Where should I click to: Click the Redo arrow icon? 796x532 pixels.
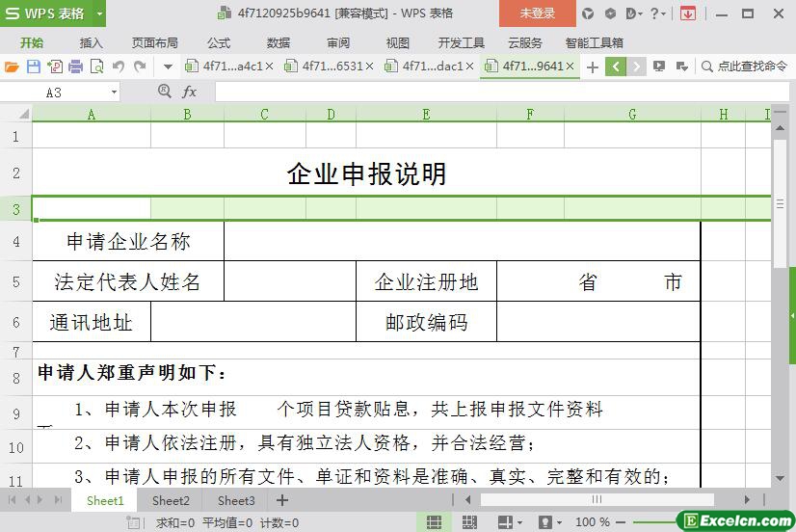[x=140, y=66]
